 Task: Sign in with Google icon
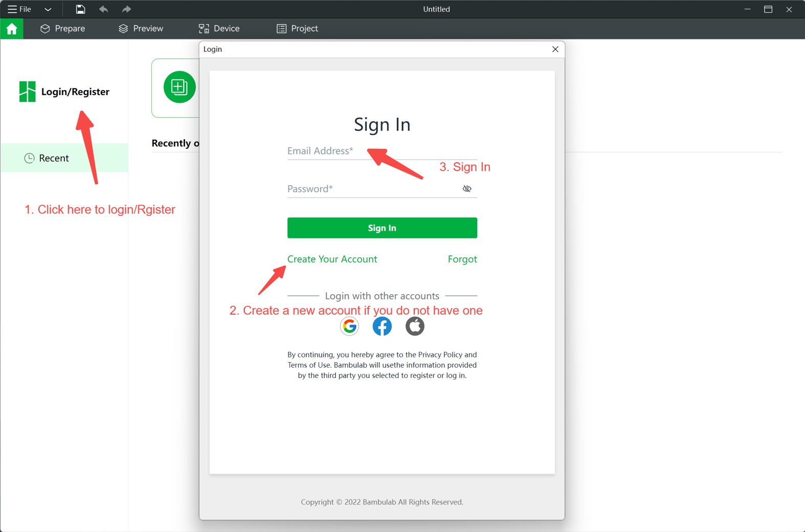pyautogui.click(x=349, y=326)
